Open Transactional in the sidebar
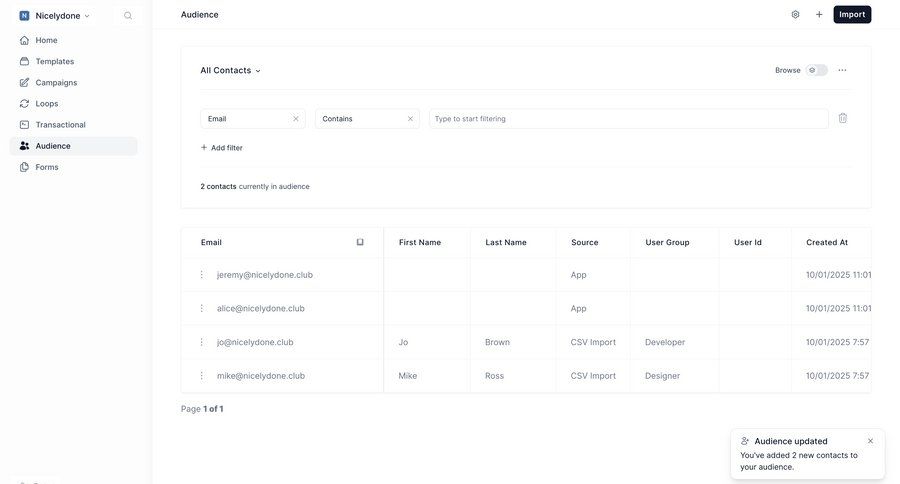This screenshot has height=484, width=900. (x=60, y=125)
